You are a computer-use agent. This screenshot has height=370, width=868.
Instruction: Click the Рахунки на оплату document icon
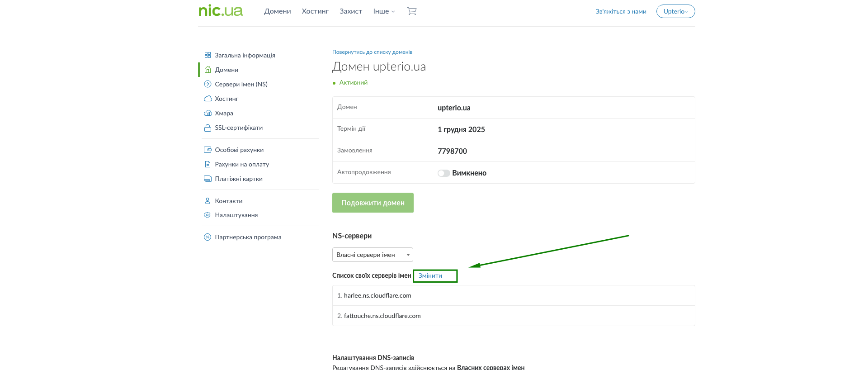(x=208, y=164)
